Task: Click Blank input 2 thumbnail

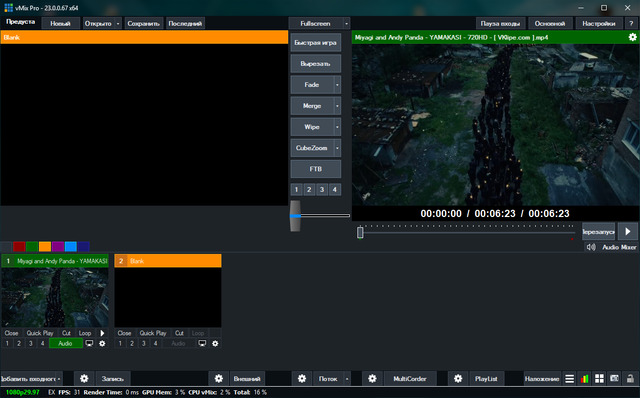Action: point(168,297)
